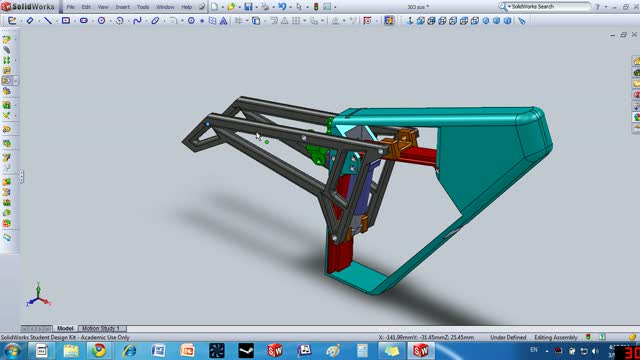640x360 pixels.
Task: Switch to the Model tab
Action: click(x=65, y=328)
